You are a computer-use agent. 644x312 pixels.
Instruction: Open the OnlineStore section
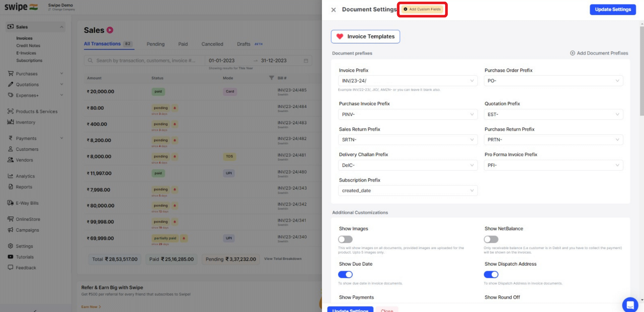point(27,219)
